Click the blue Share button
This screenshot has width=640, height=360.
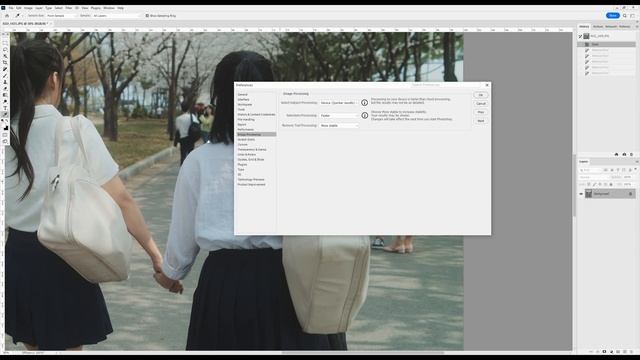coord(613,16)
